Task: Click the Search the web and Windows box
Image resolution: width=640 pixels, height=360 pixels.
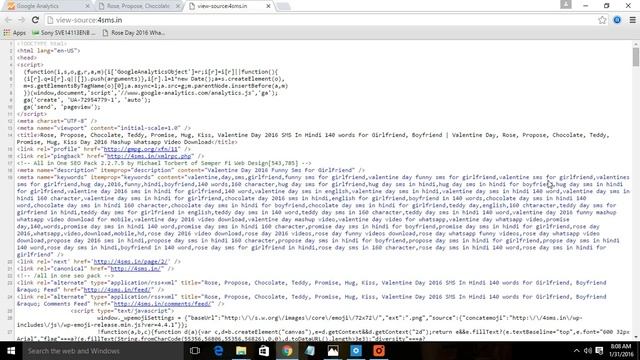Action: point(103,351)
